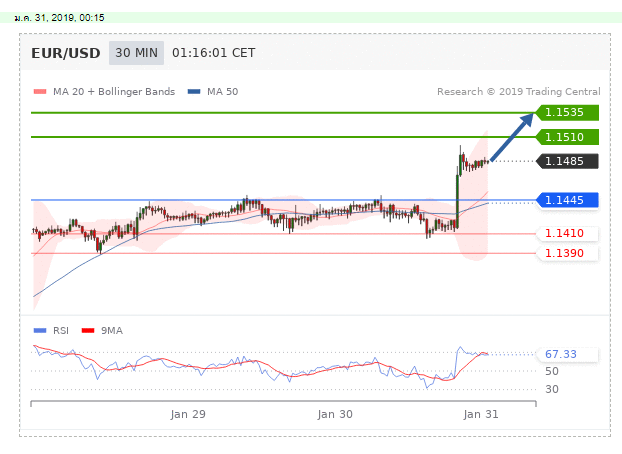Click the MA 20 + Bollinger Bands label

pos(114,92)
